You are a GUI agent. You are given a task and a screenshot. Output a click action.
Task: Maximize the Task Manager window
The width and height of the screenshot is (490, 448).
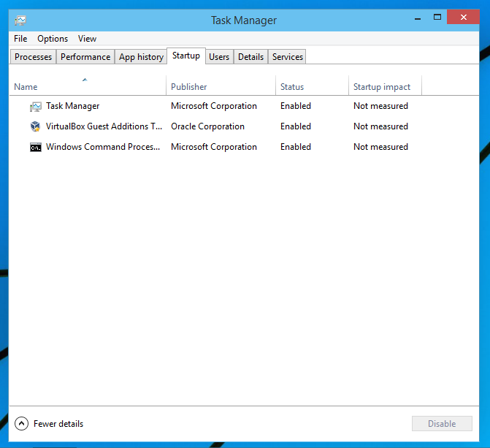point(437,18)
